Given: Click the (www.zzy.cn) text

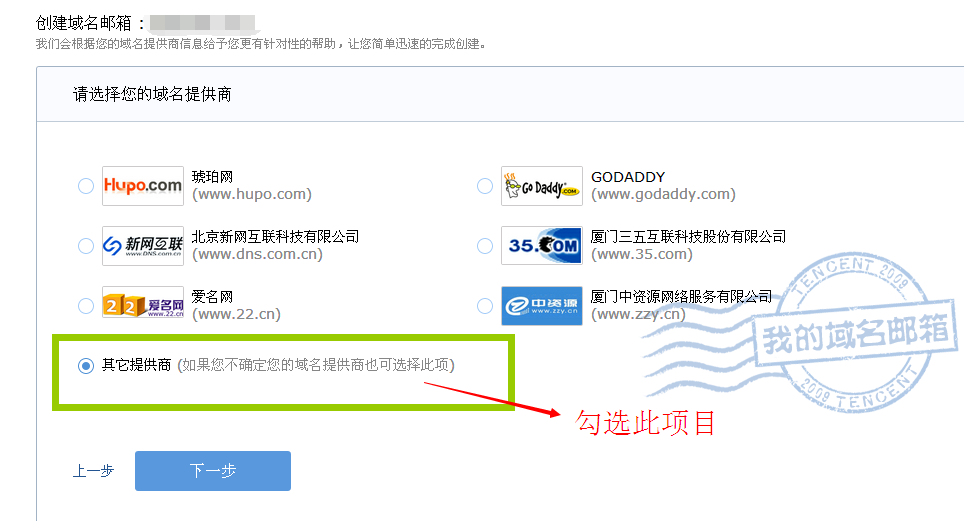Looking at the screenshot, I should (638, 314).
